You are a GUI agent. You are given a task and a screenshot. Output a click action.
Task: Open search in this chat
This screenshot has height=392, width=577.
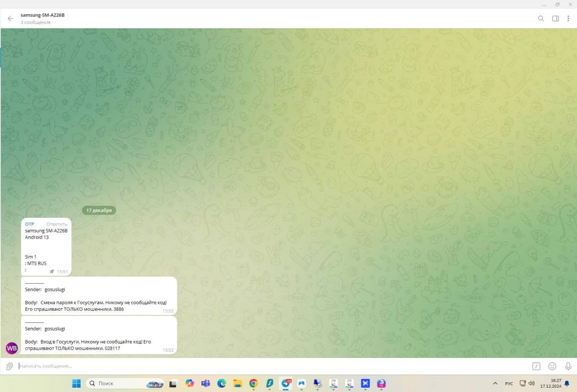click(541, 19)
